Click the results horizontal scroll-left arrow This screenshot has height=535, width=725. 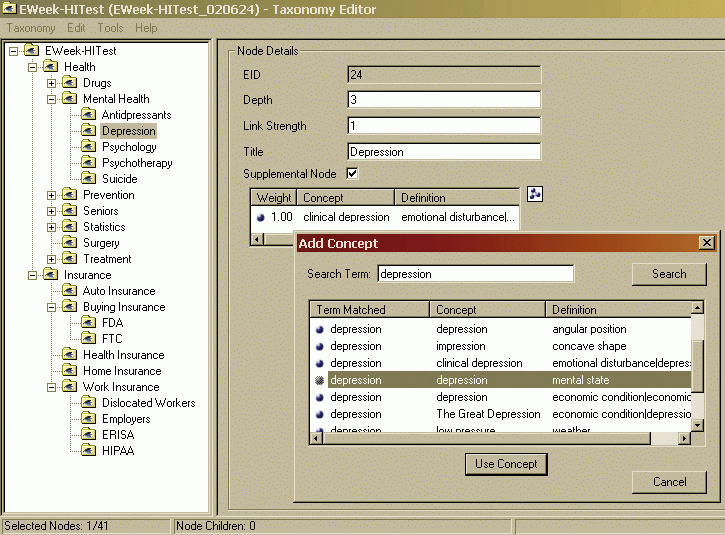coord(316,438)
